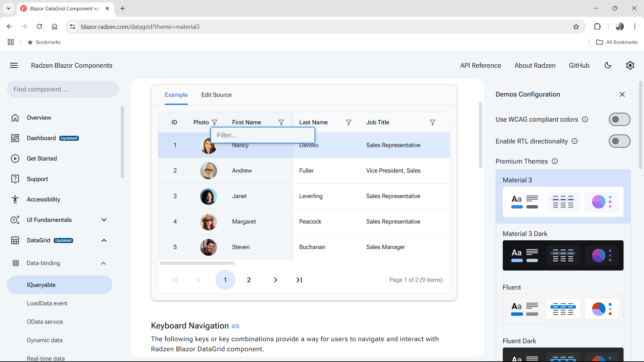Go to the next grid page arrow
This screenshot has width=644, height=362.
pyautogui.click(x=275, y=280)
